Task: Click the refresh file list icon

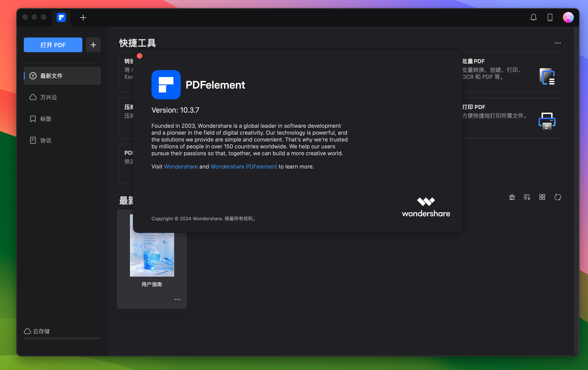Action: pyautogui.click(x=558, y=197)
